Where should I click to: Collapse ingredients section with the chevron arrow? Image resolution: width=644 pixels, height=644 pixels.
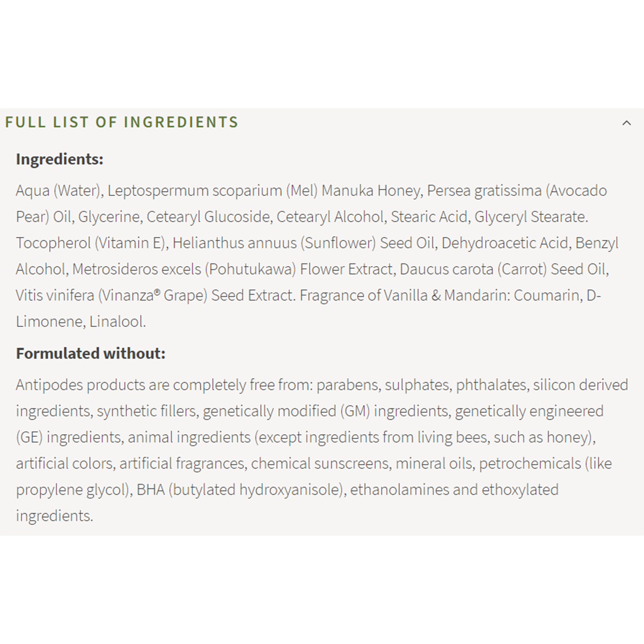pyautogui.click(x=626, y=123)
